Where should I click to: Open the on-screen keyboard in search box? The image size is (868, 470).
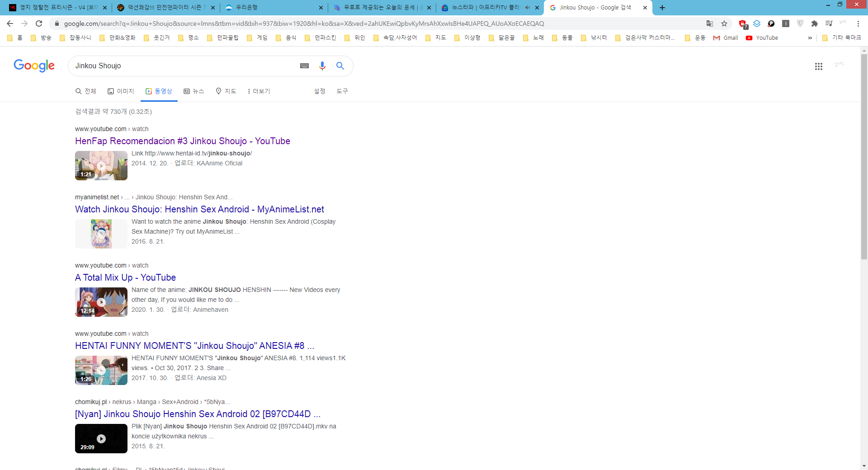(305, 66)
